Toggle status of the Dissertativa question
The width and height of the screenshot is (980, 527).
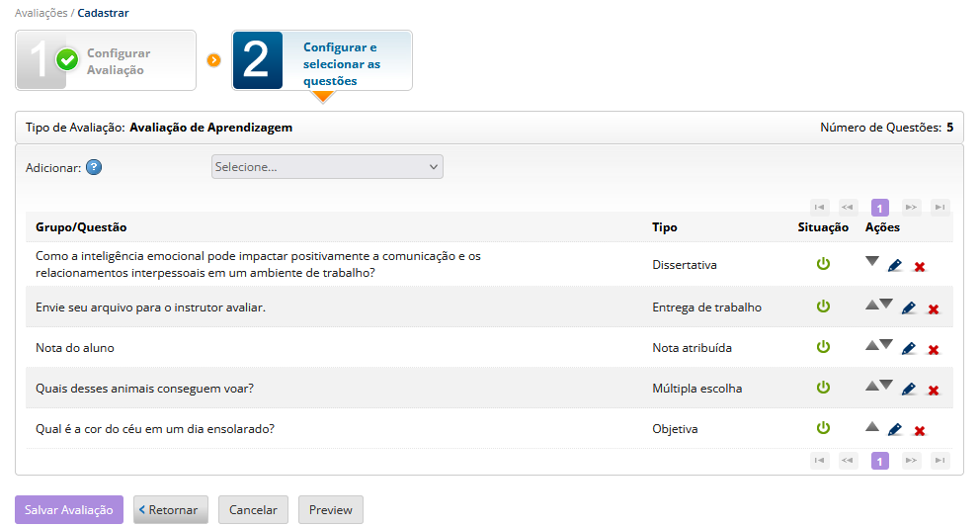click(823, 263)
